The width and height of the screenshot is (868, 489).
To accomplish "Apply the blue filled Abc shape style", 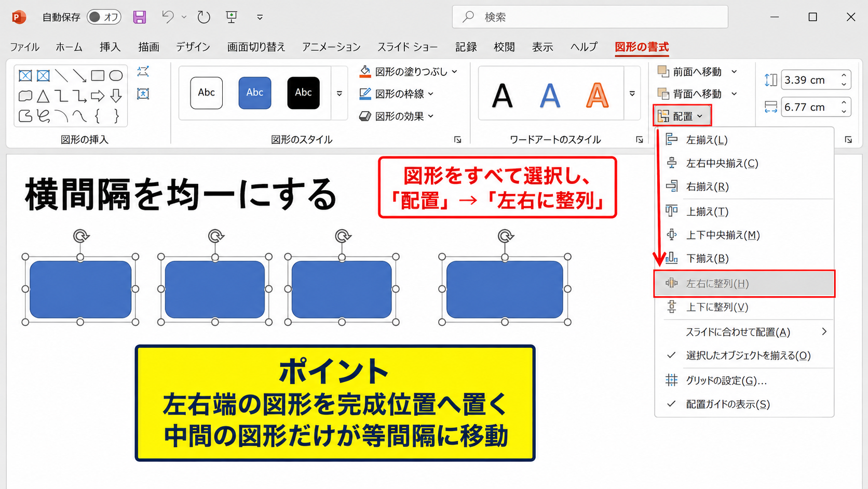I will pyautogui.click(x=255, y=93).
